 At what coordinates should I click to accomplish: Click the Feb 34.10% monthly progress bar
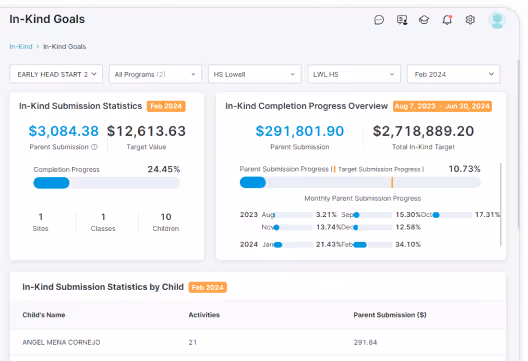(373, 245)
